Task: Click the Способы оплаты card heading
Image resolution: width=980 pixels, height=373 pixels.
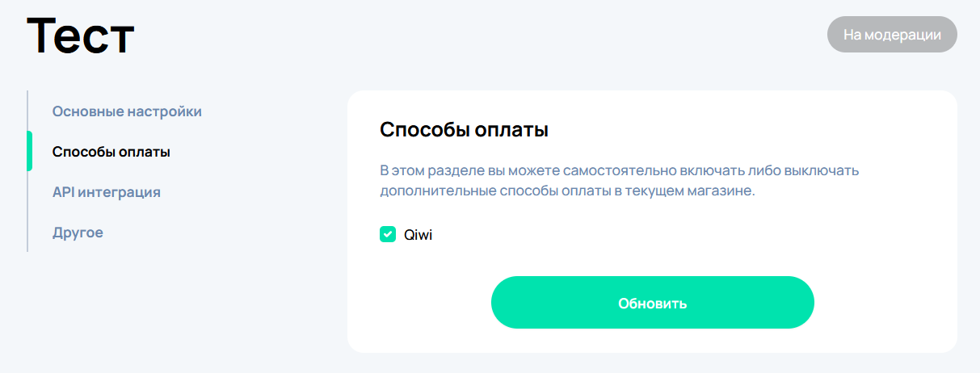Action: pos(464,130)
